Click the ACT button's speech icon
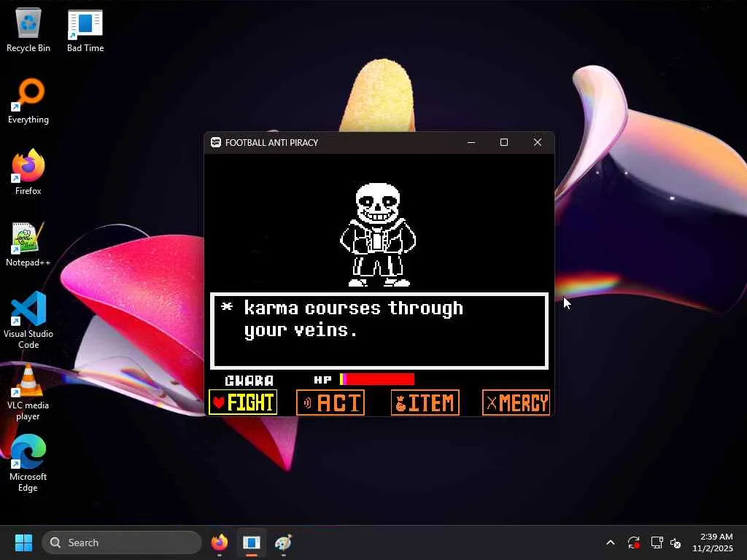 click(307, 402)
